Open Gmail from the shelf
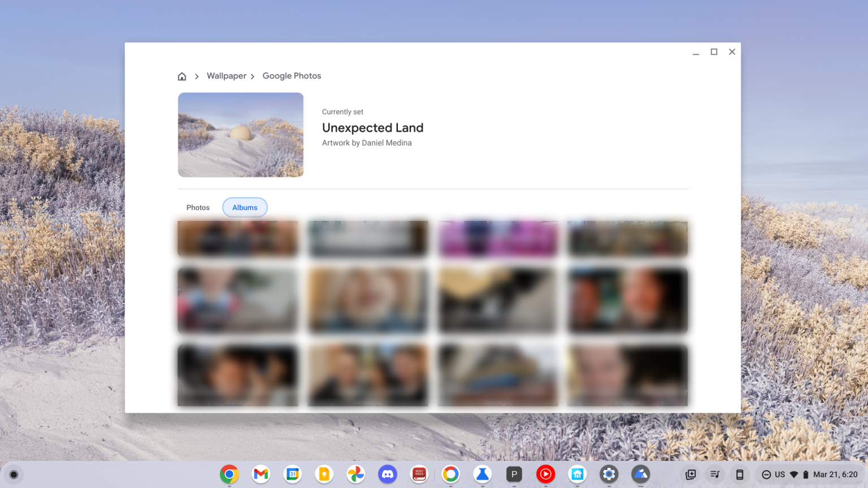Image resolution: width=868 pixels, height=488 pixels. (x=261, y=474)
